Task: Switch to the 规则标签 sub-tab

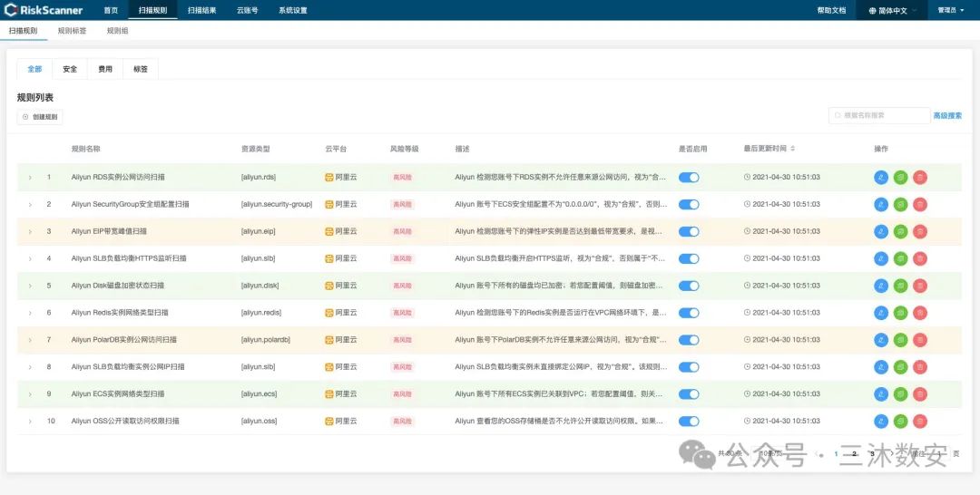Action: pyautogui.click(x=72, y=31)
